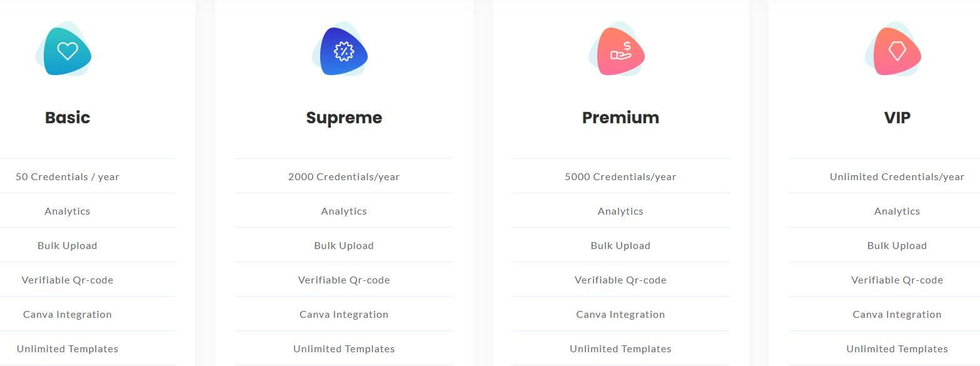Select Bulk Upload in the VIP column
Viewport: 980px width, 366px height.
[897, 245]
